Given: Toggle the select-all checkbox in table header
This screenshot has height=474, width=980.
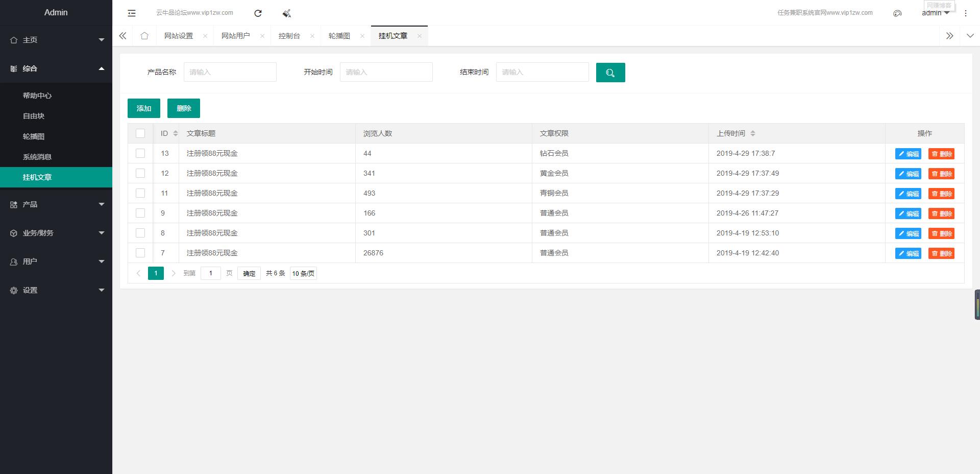Looking at the screenshot, I should click(x=140, y=133).
